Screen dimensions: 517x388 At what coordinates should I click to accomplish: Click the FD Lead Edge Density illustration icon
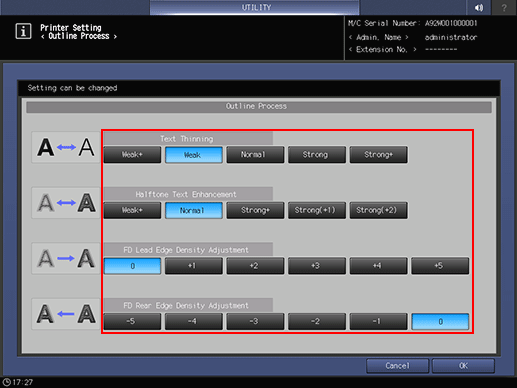[66, 258]
